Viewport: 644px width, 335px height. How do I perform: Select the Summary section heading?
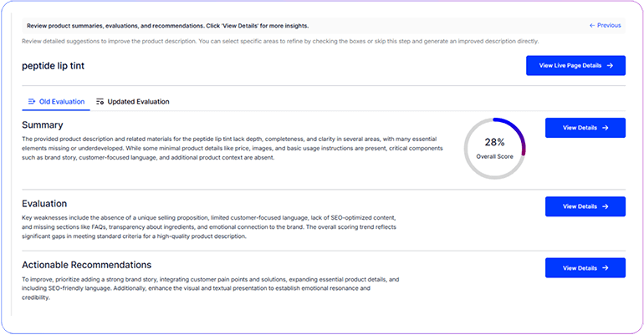(43, 125)
